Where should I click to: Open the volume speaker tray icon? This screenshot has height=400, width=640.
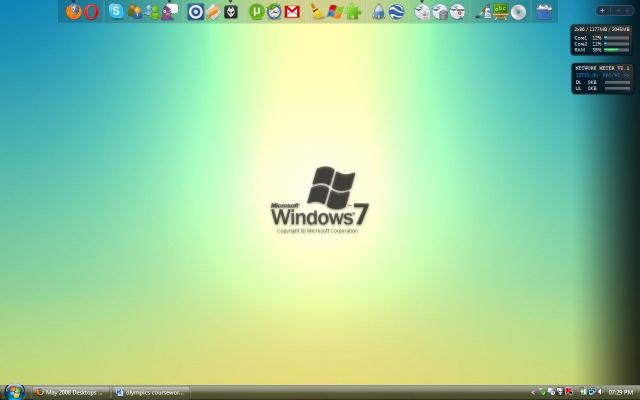coord(600,392)
